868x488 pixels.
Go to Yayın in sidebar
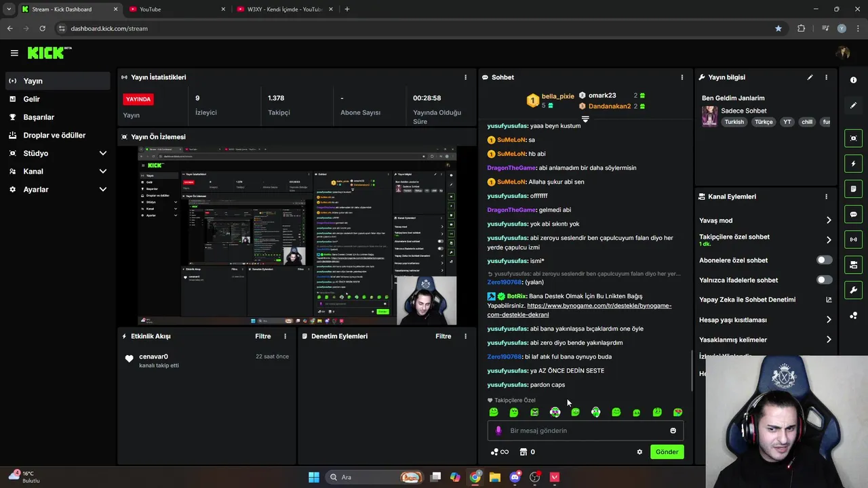[x=58, y=81]
